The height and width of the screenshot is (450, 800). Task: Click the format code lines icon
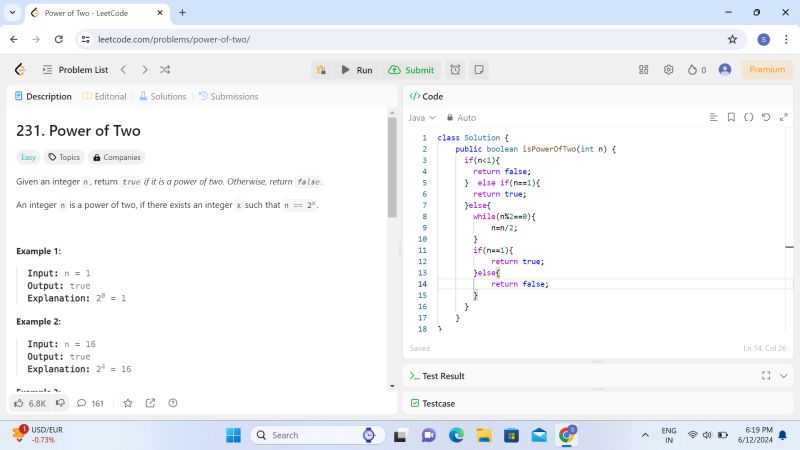(713, 117)
